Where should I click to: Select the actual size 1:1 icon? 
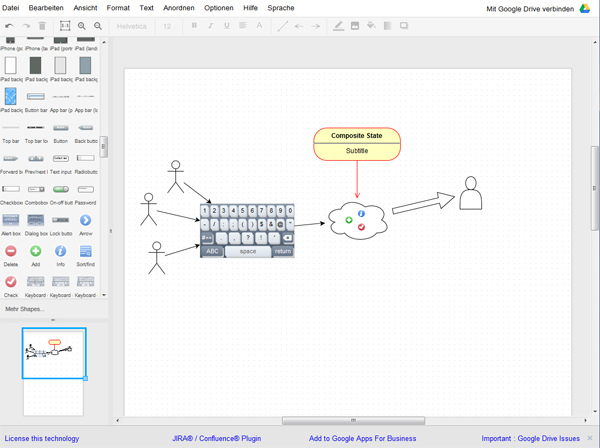coord(65,26)
